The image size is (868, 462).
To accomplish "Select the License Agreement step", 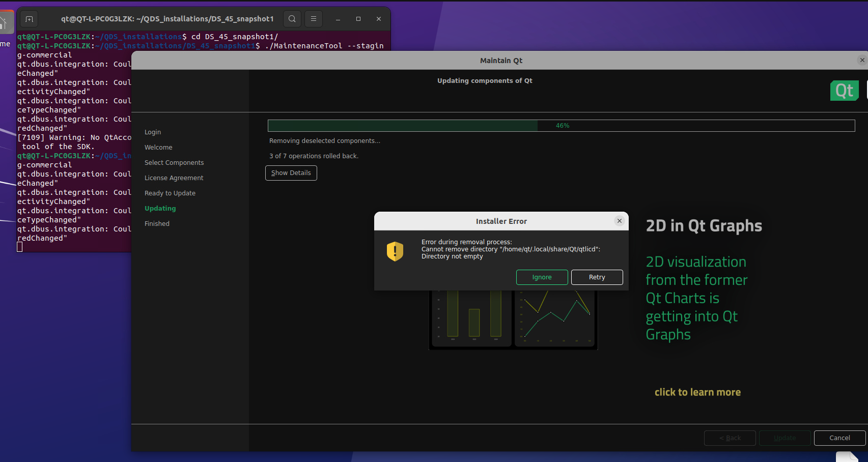I will click(174, 178).
